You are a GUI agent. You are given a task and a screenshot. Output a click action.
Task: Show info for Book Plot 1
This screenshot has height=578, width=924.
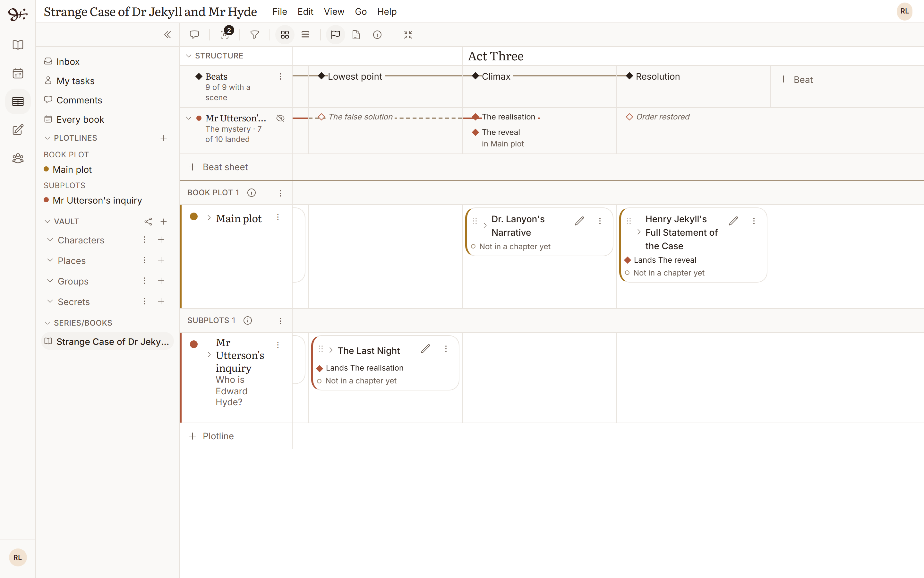point(251,193)
